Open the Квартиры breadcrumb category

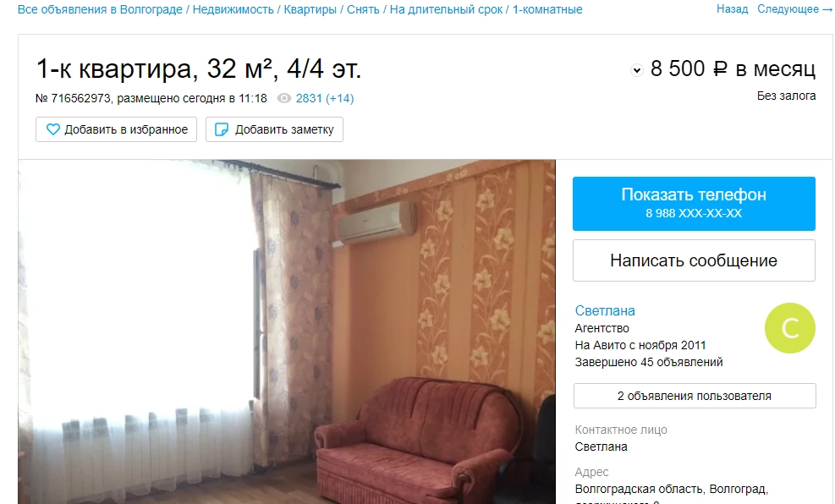(x=310, y=9)
